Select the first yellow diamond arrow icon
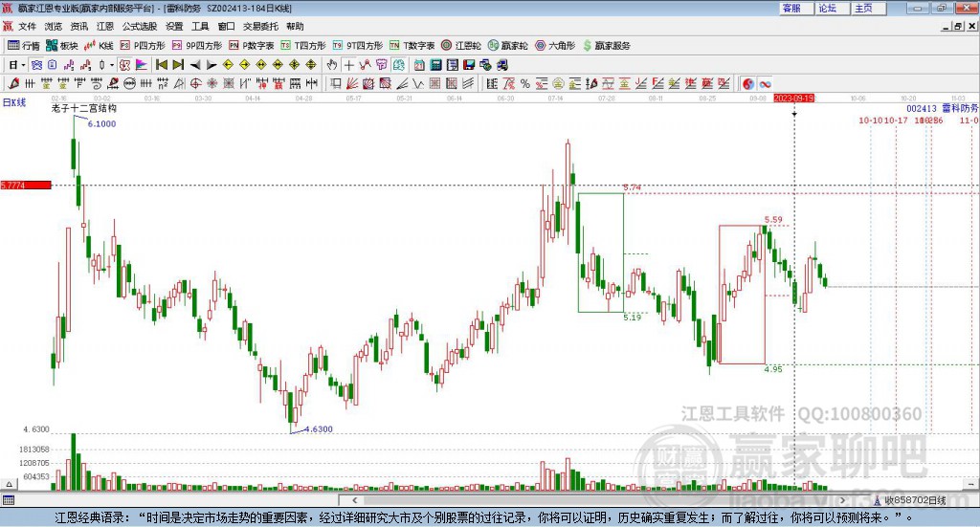Image resolution: width=980 pixels, height=527 pixels. click(228, 65)
